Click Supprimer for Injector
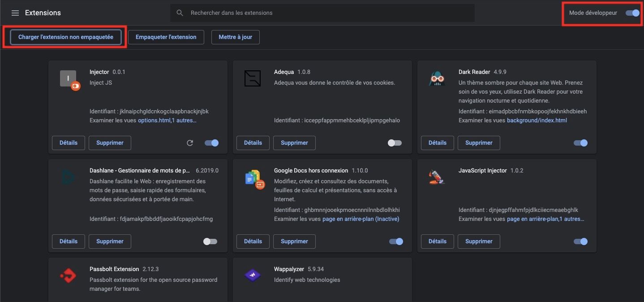 point(110,143)
